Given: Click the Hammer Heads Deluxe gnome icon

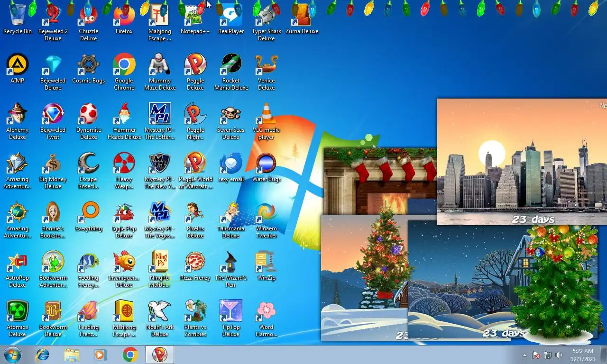Looking at the screenshot, I should (x=124, y=121).
